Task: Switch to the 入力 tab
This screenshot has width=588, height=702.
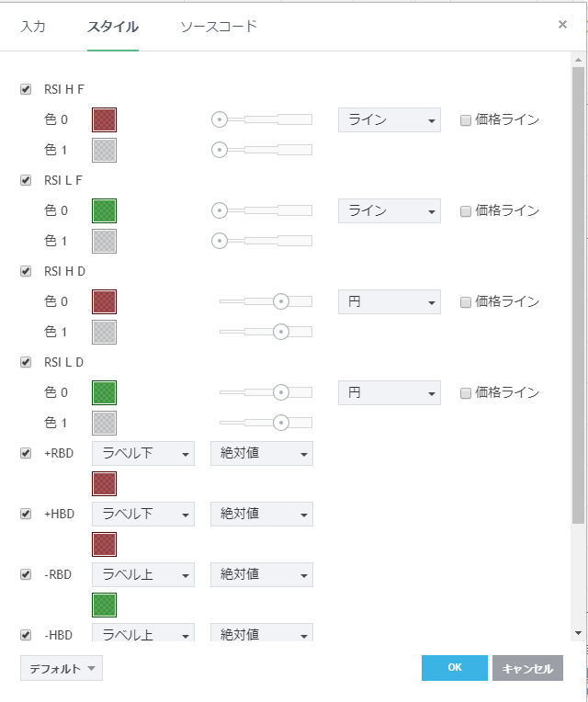Action: (33, 26)
